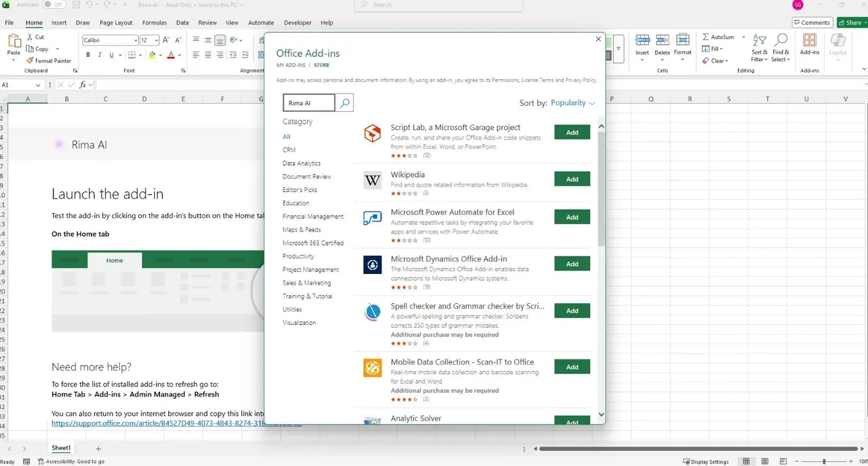868x466 pixels.
Task: Click dialog scrollbar down arrow
Action: 601,414
